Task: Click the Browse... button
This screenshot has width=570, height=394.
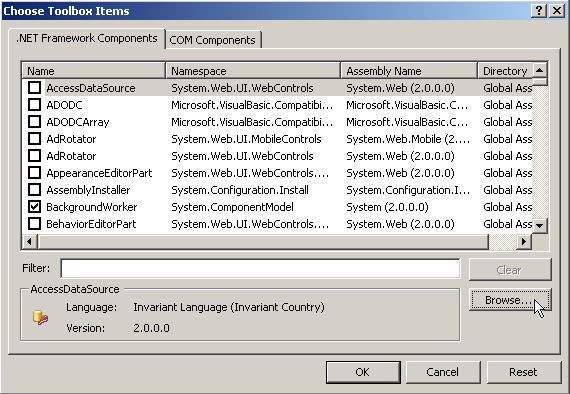Action: click(x=510, y=300)
